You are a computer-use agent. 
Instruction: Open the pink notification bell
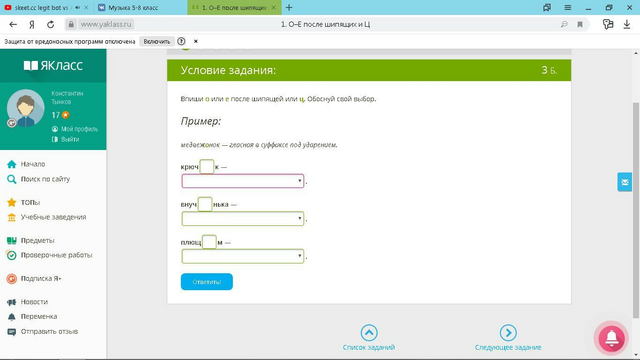coord(611,338)
